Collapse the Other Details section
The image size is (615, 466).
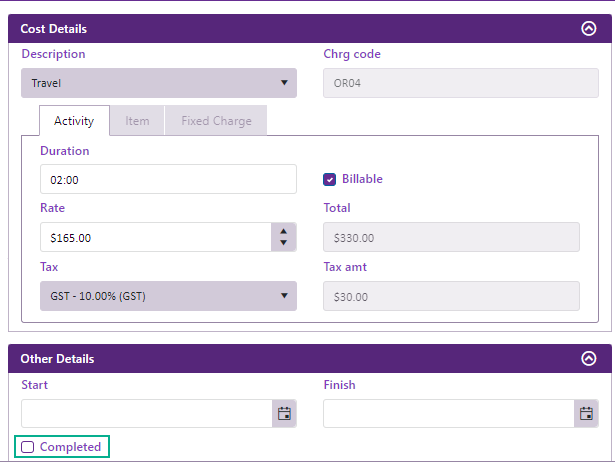coord(588,359)
